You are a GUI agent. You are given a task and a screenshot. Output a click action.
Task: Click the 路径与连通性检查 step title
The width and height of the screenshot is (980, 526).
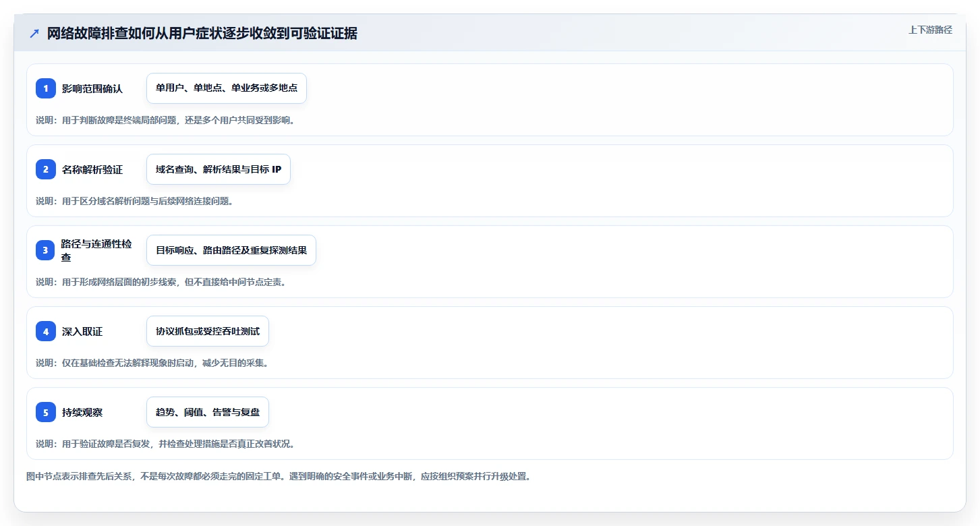pyautogui.click(x=97, y=250)
